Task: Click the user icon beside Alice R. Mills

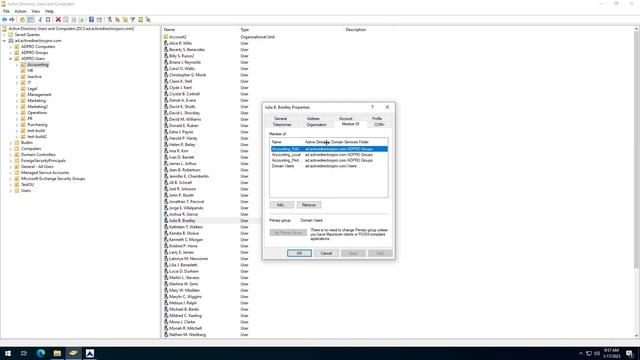Action: click(166, 43)
